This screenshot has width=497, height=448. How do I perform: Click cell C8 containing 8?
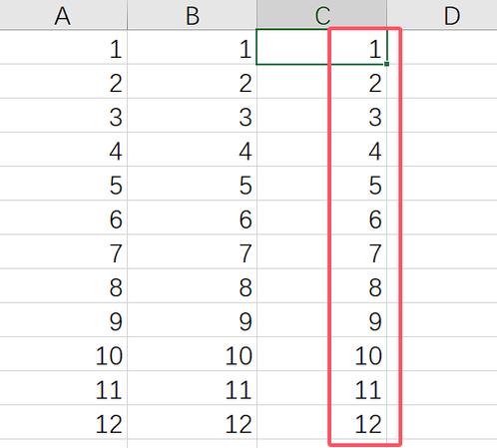coord(321,285)
